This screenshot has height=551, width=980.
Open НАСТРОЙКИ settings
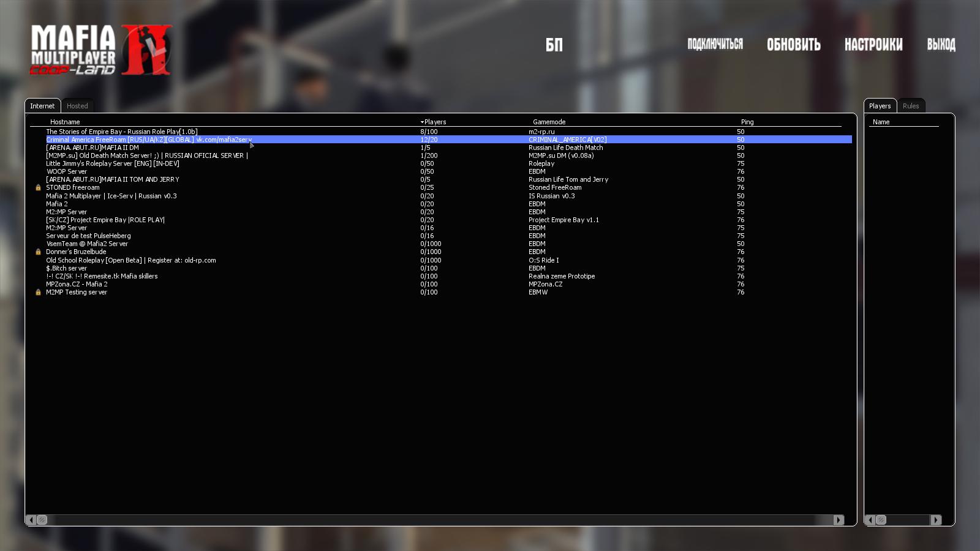(873, 45)
